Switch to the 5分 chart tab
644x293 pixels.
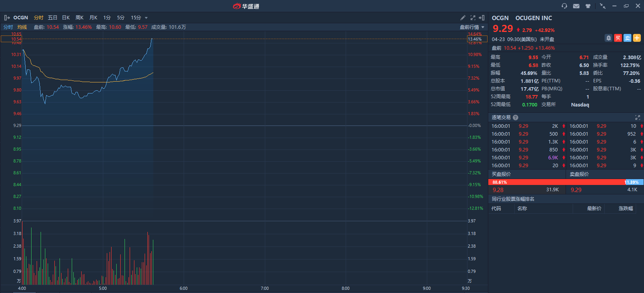(x=121, y=18)
